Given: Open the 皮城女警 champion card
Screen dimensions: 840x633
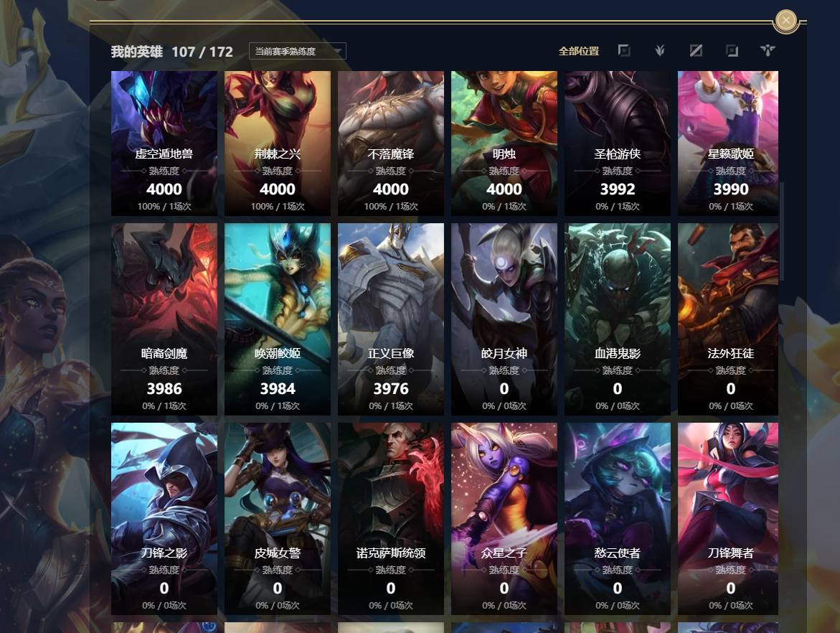Looking at the screenshot, I should 278,518.
